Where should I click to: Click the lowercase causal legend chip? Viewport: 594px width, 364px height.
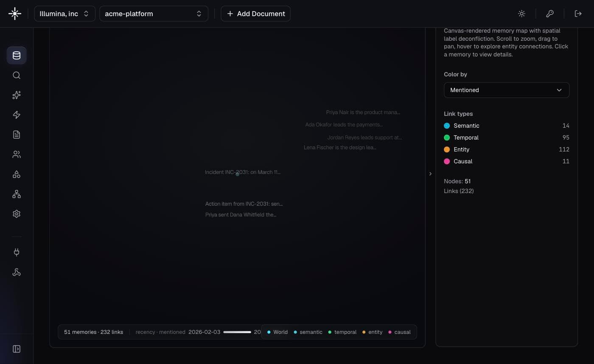399,332
